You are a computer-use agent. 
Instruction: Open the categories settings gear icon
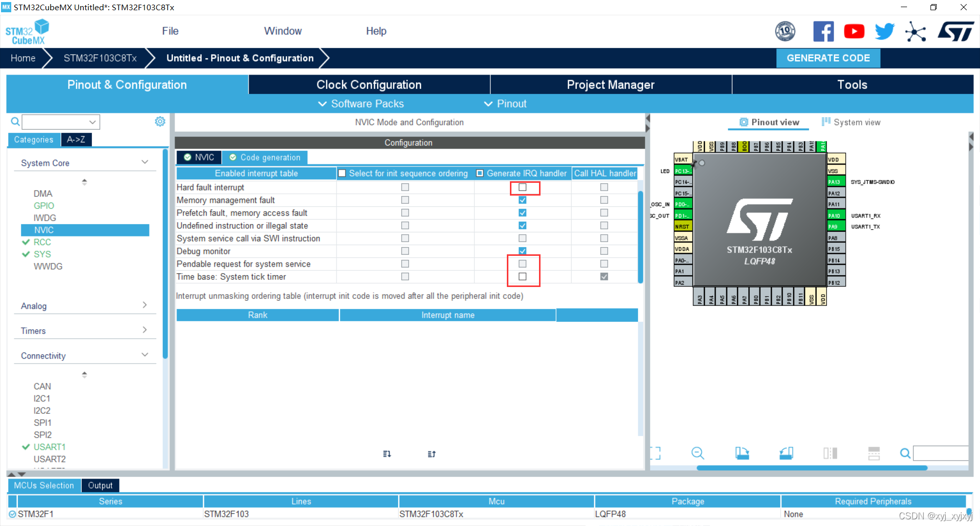point(160,122)
